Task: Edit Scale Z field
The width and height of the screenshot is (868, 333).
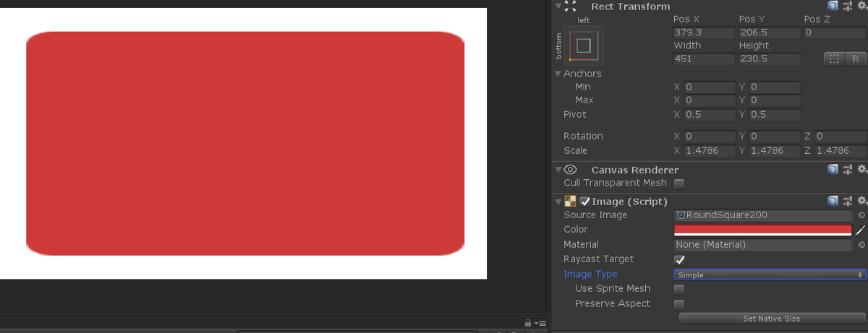Action: tap(840, 150)
